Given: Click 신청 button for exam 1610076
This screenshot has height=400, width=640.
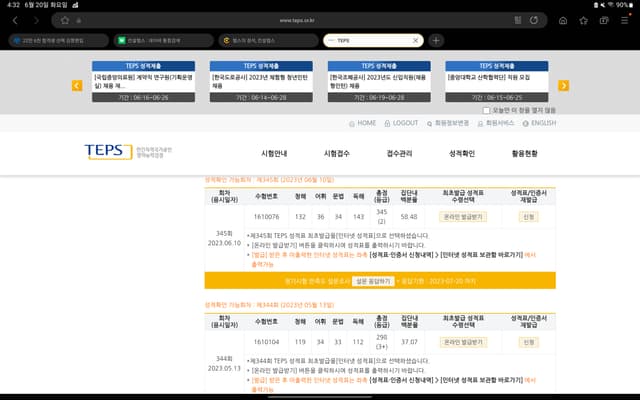Looking at the screenshot, I should point(529,217).
